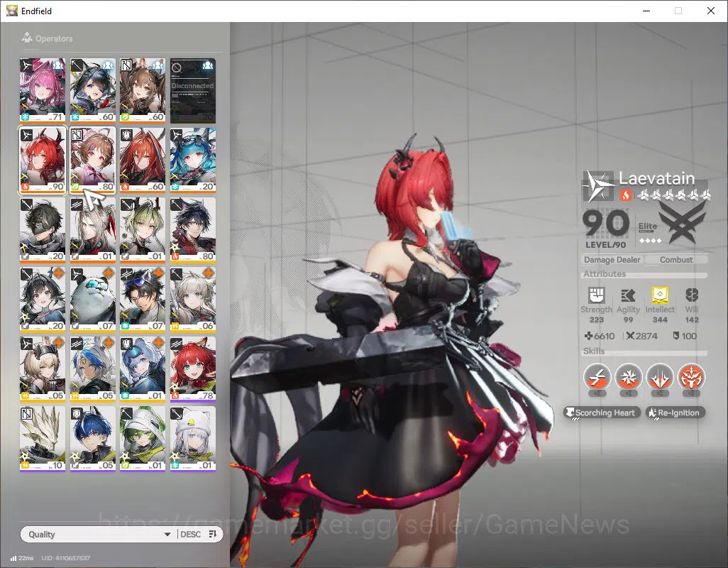
Task: Click the HP value 6610
Action: (604, 336)
